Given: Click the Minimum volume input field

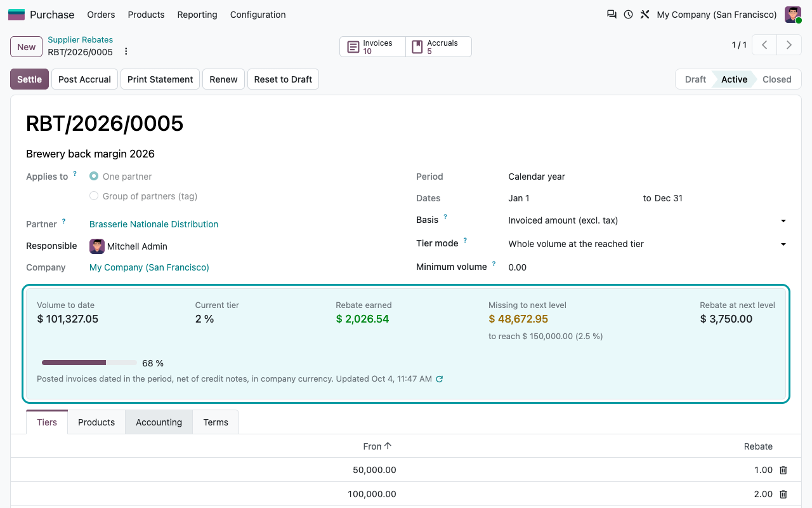Looking at the screenshot, I should pos(647,267).
